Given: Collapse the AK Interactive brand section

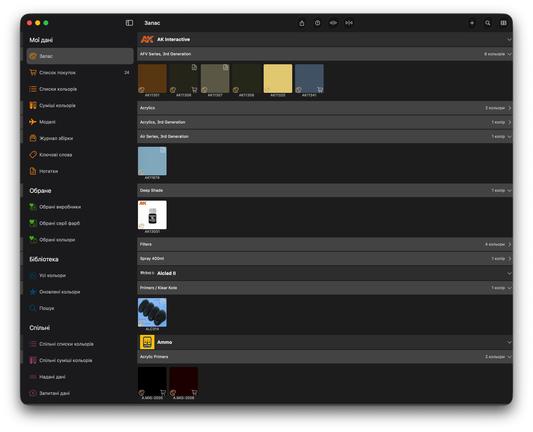Looking at the screenshot, I should pos(509,39).
